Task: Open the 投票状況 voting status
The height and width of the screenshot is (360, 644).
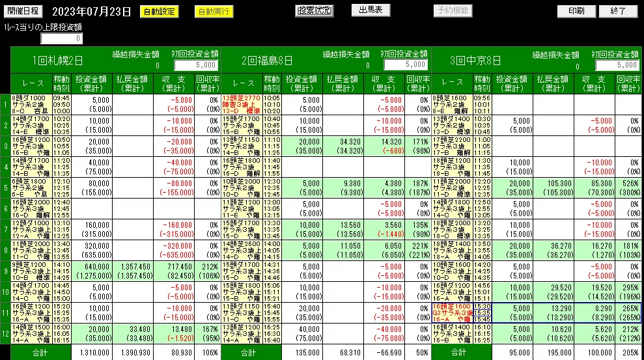Action: coord(315,10)
